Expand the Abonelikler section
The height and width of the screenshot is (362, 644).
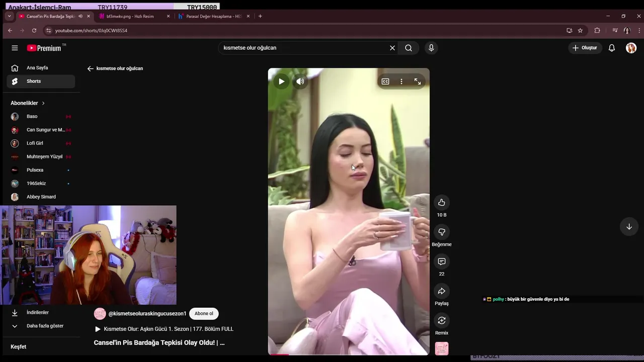[28, 103]
